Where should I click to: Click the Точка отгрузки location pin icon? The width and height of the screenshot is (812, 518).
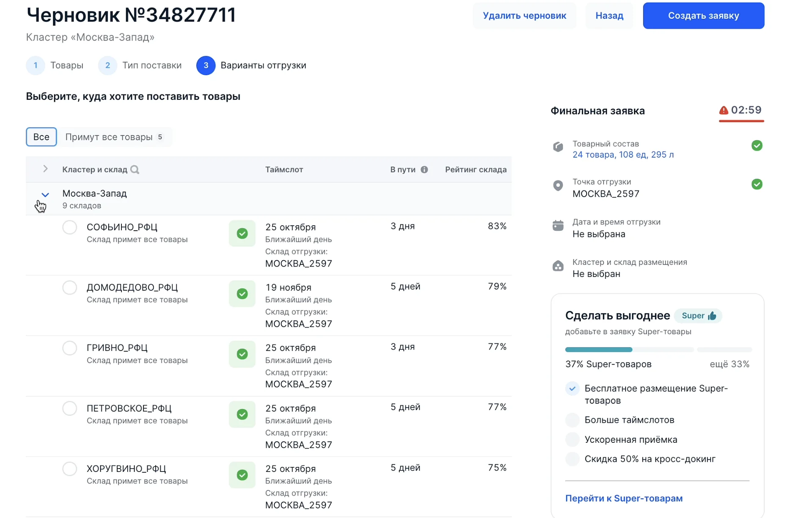558,185
